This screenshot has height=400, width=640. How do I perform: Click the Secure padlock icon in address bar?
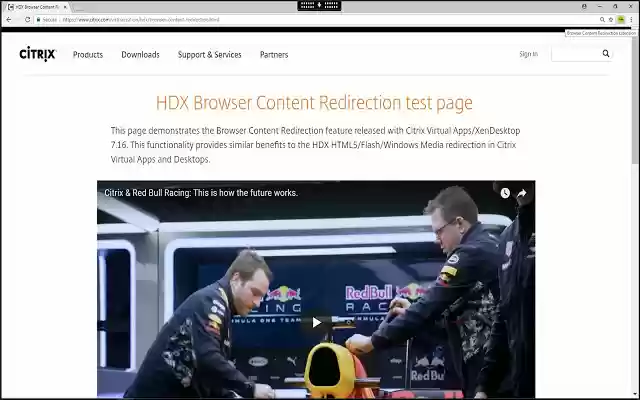38,20
